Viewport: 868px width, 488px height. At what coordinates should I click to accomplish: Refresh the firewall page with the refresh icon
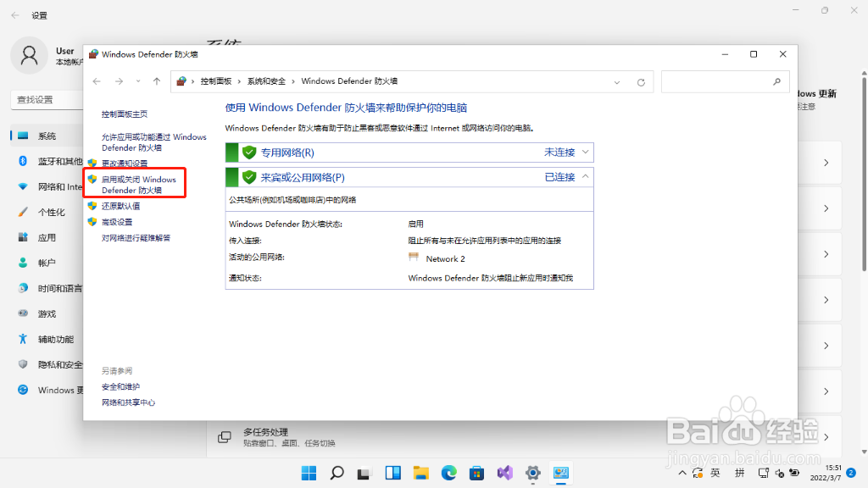pos(642,81)
